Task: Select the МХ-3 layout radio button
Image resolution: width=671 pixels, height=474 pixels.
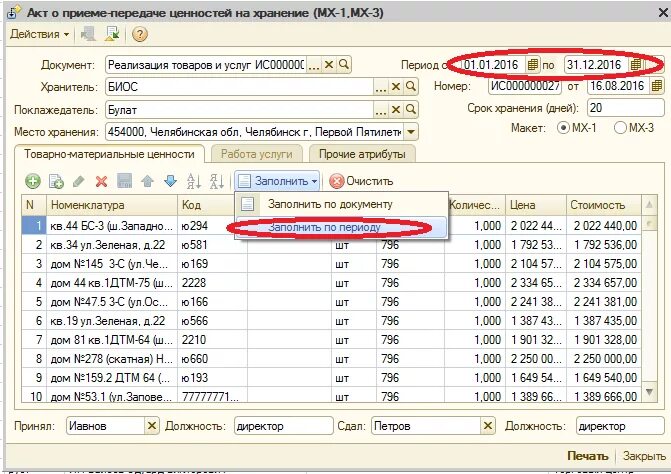Action: pyautogui.click(x=620, y=128)
